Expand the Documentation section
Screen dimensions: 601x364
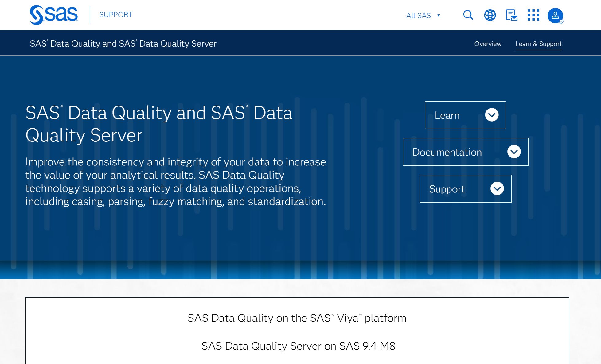(x=465, y=152)
